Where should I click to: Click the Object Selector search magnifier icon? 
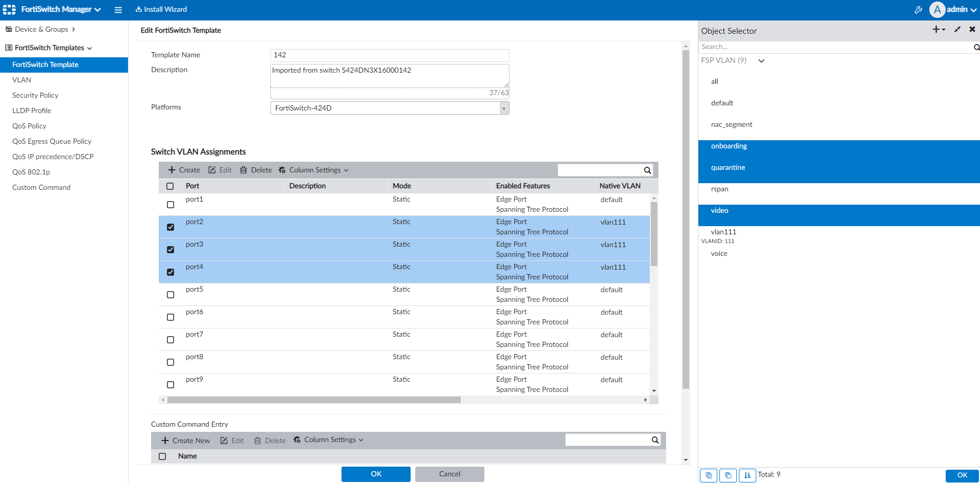pos(976,47)
